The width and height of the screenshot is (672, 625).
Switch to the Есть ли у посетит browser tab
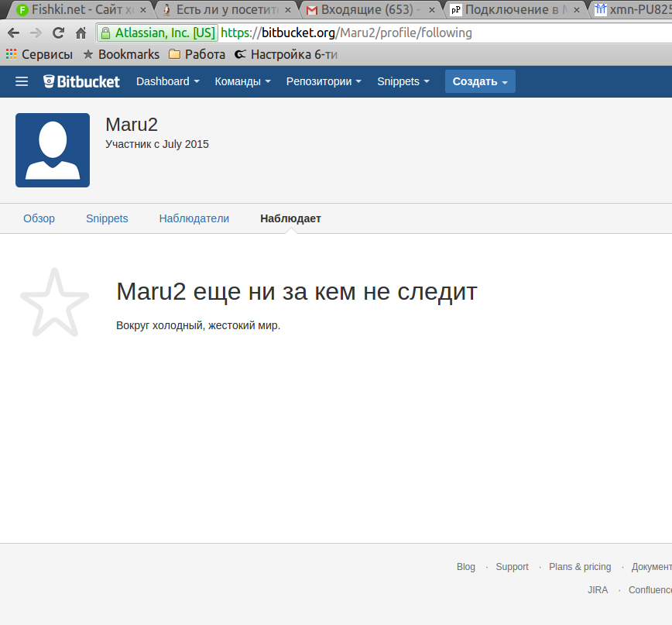click(x=227, y=9)
